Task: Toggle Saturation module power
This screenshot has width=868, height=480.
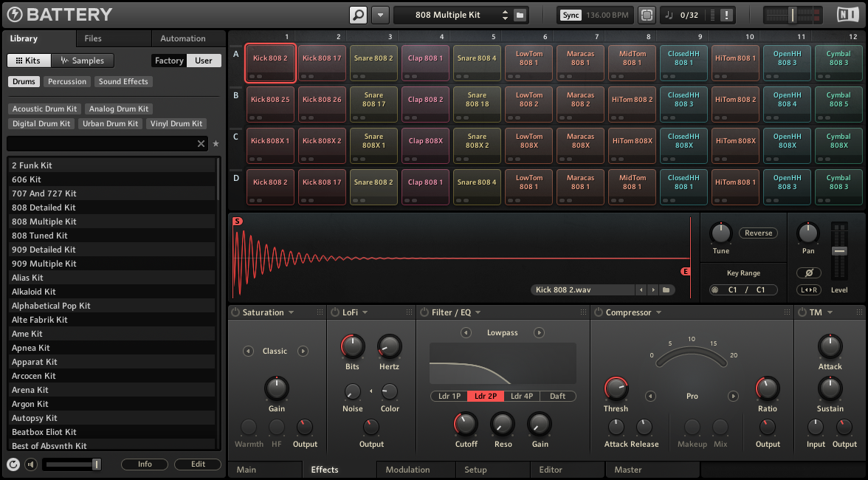Action: [x=235, y=312]
